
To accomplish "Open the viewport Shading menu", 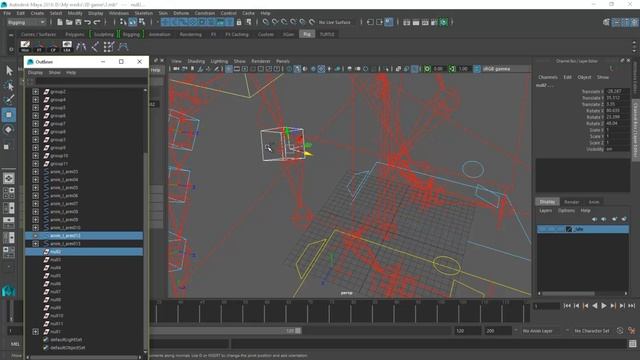I will tap(196, 61).
